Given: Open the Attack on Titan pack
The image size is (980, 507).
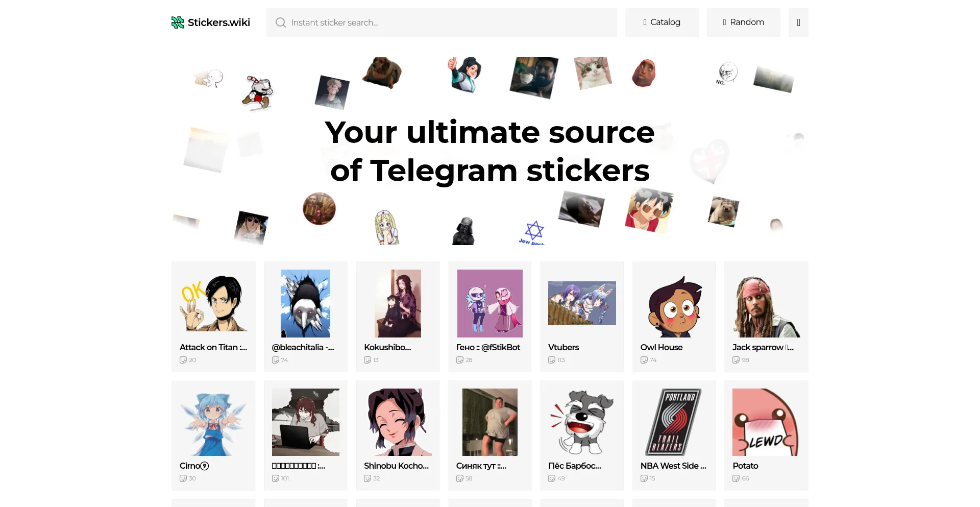Looking at the screenshot, I should 213,317.
